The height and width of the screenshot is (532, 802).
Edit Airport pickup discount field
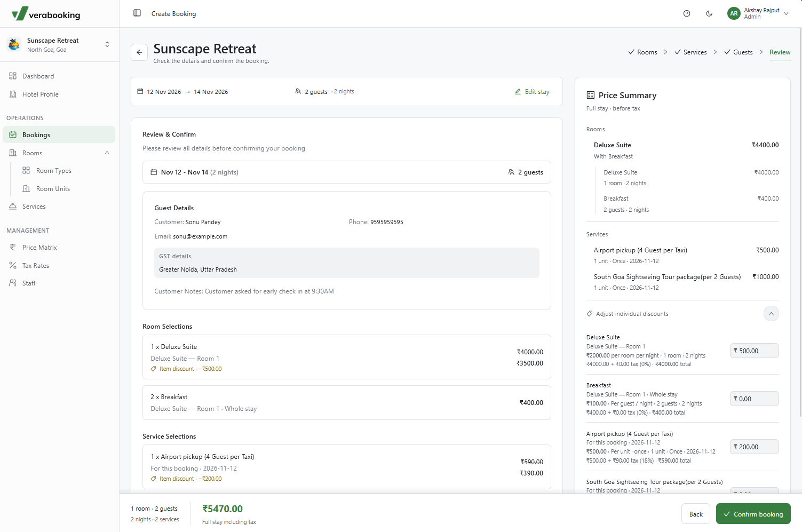pyautogui.click(x=755, y=447)
